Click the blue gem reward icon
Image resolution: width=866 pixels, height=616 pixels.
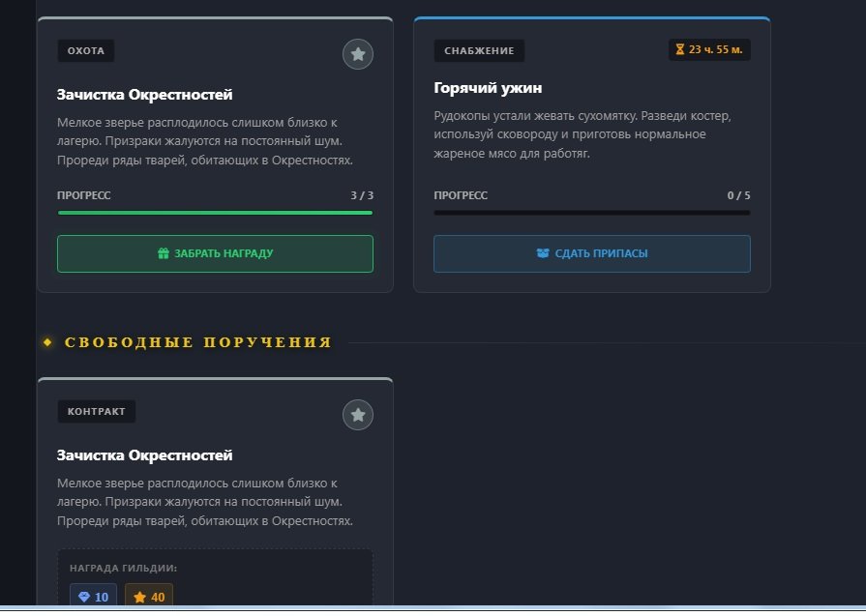(84, 598)
